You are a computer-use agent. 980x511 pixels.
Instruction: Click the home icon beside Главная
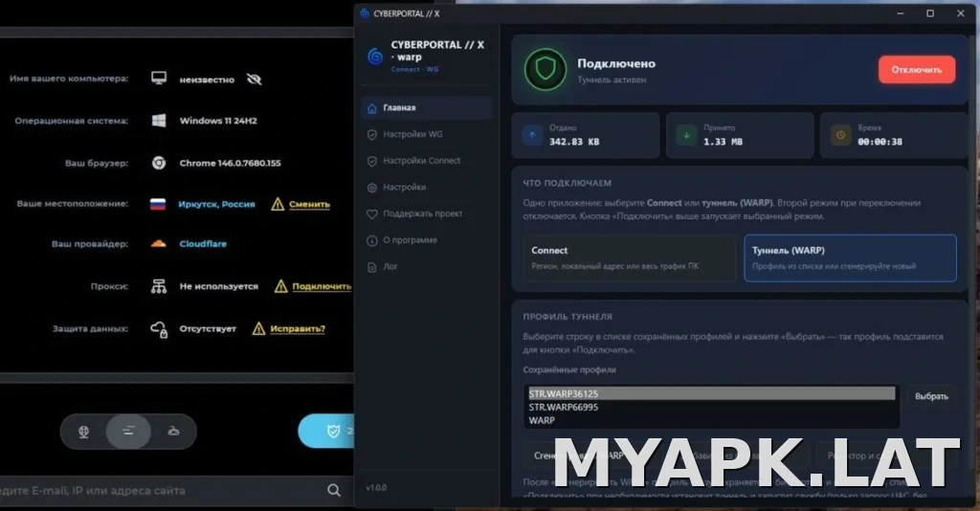click(x=372, y=108)
